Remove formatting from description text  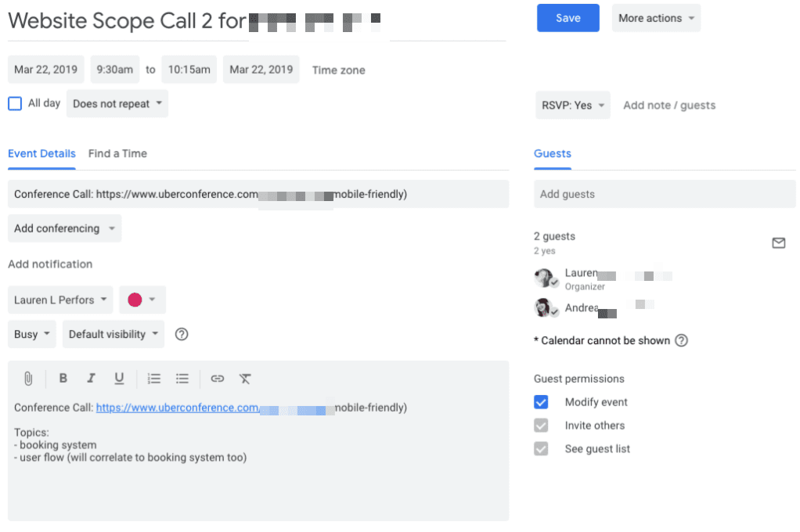point(245,379)
